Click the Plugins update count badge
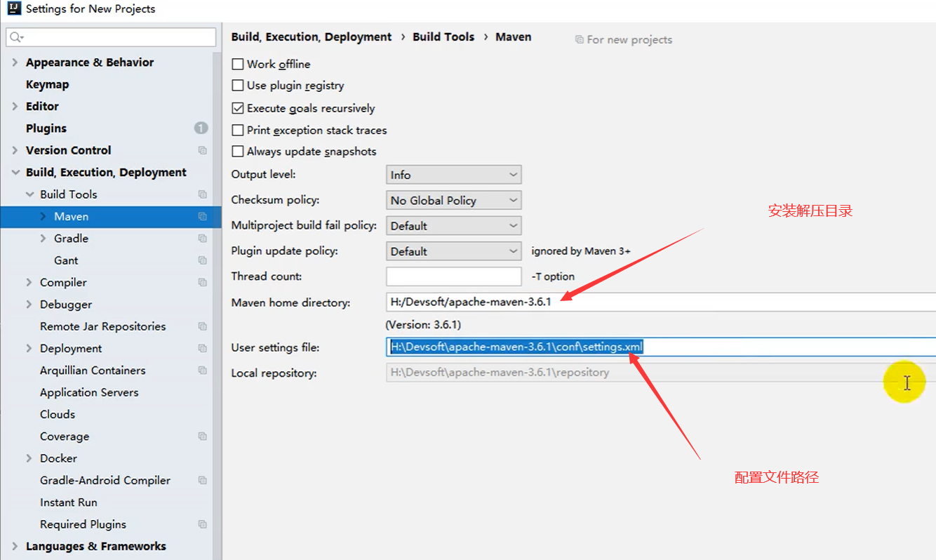 pos(201,128)
